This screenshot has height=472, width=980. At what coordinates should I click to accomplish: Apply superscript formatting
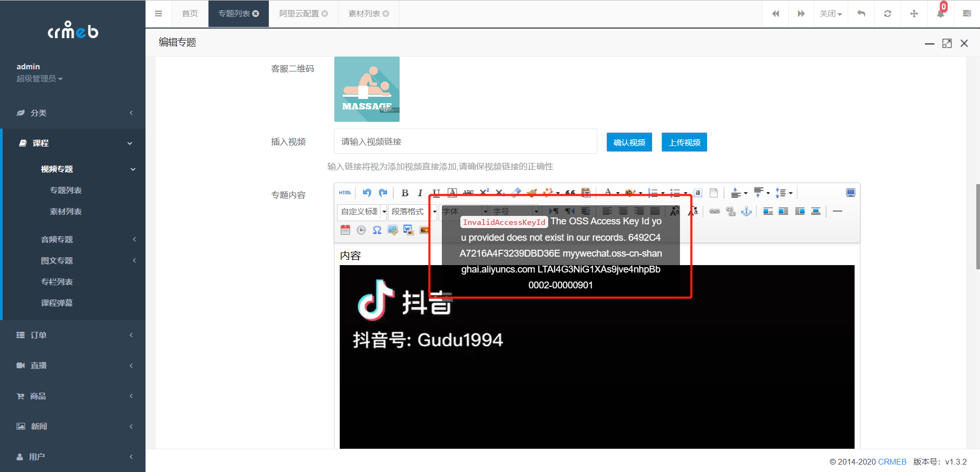pos(484,193)
